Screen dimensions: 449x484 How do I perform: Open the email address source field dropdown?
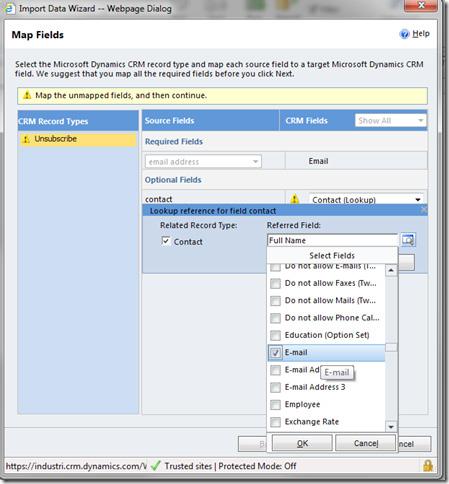[x=203, y=162]
